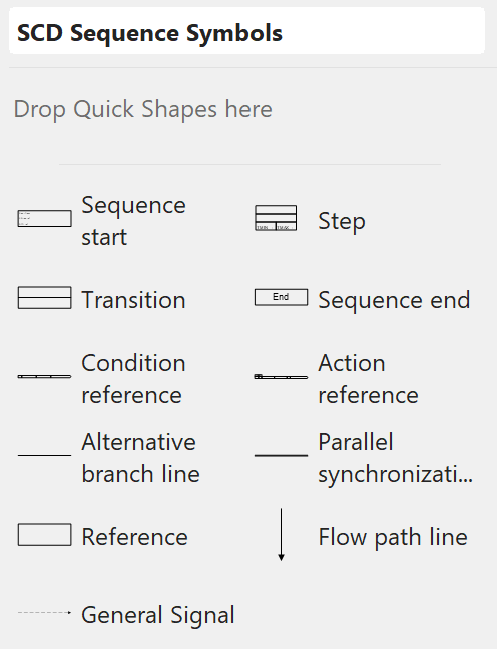
Task: Select the Step shape icon
Action: coord(276,218)
